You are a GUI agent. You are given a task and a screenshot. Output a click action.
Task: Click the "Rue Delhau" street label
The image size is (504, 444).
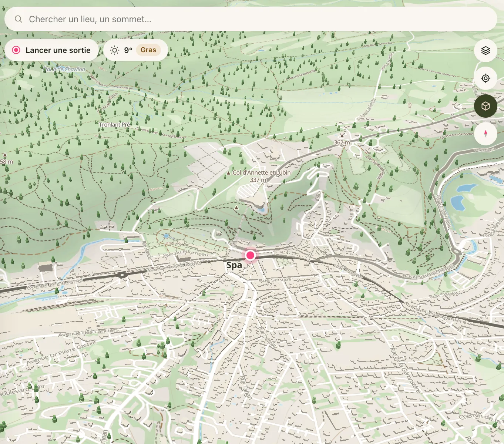268,337
